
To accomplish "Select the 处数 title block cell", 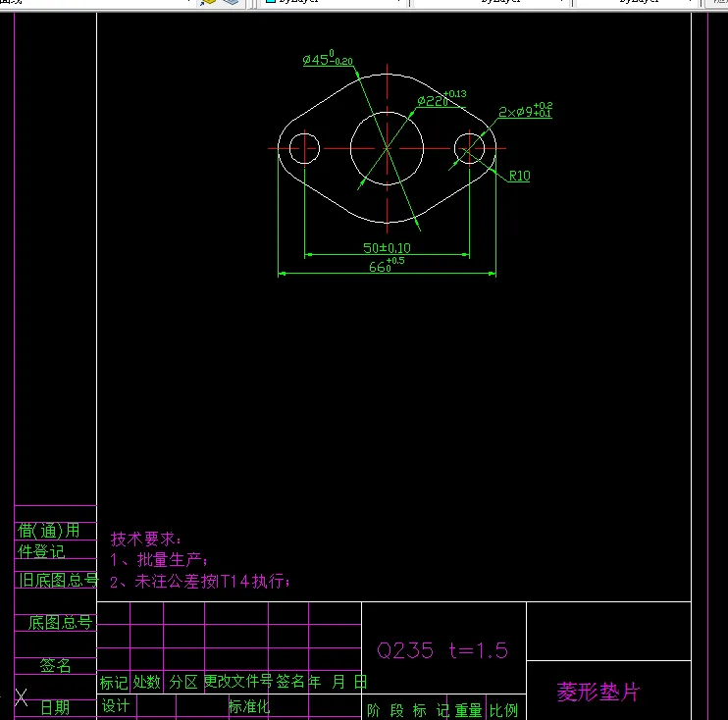I will (x=147, y=682).
